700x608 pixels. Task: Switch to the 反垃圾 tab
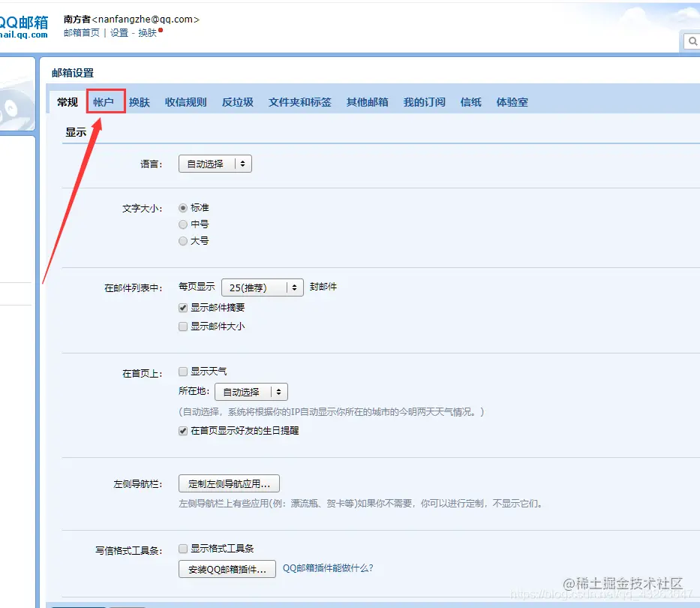point(237,101)
